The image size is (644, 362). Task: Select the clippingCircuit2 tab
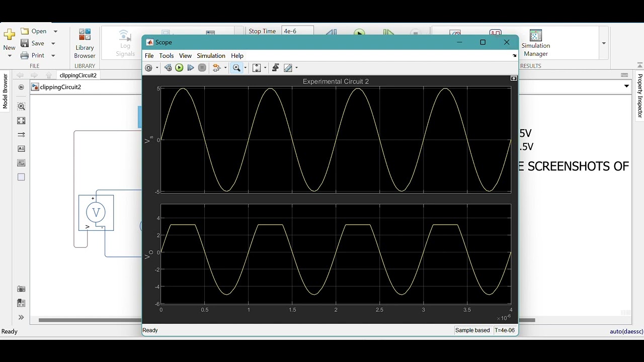78,75
